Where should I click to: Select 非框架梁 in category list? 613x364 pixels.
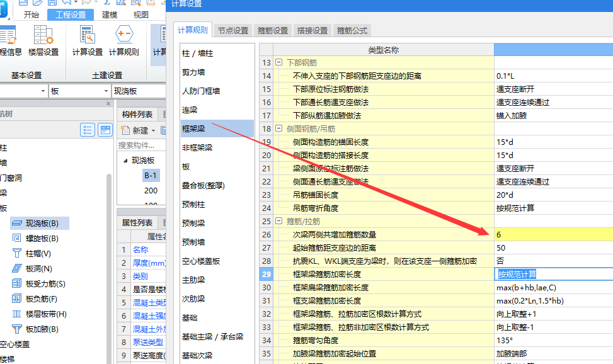(x=217, y=147)
